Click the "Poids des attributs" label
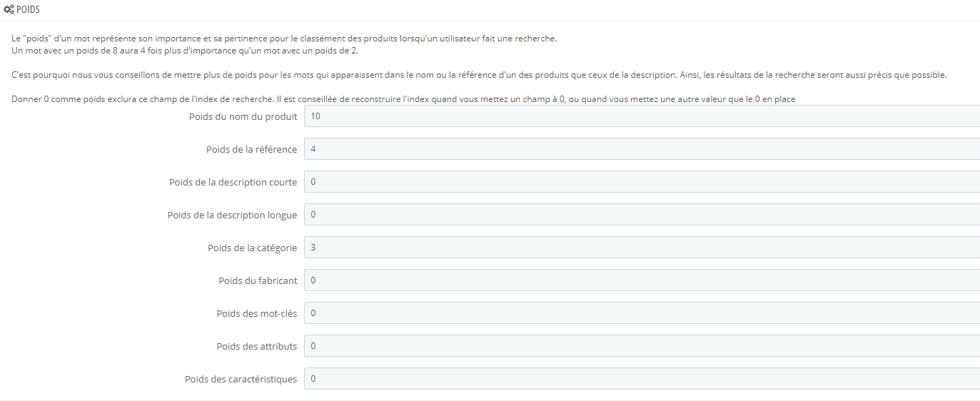The width and height of the screenshot is (980, 401). (x=256, y=346)
